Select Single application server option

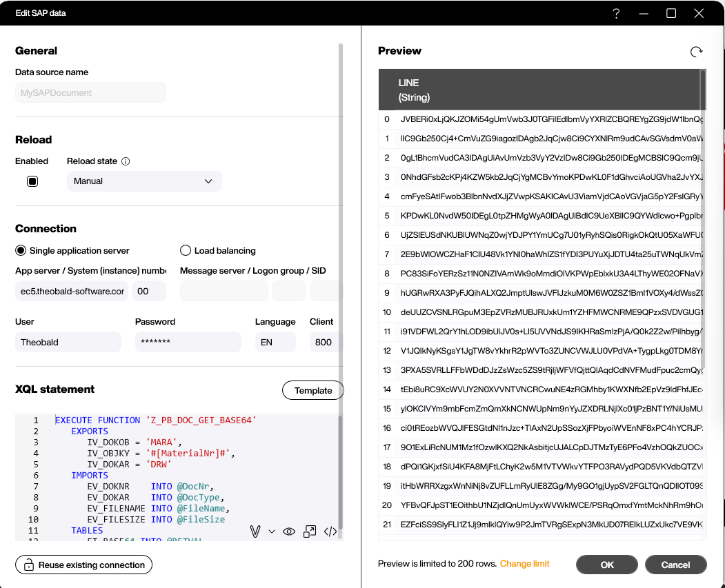(x=20, y=250)
